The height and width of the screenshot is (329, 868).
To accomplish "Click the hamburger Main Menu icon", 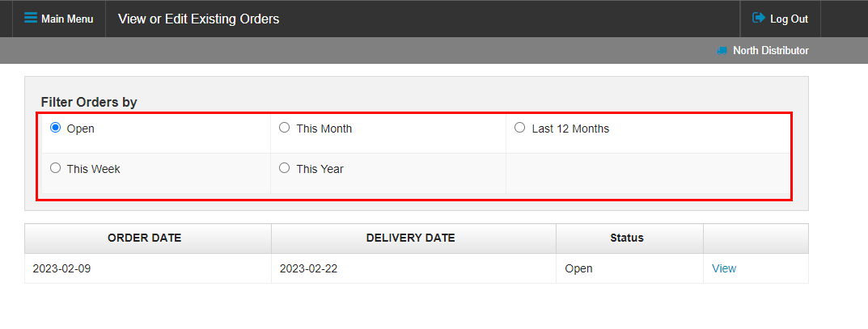I will point(31,18).
